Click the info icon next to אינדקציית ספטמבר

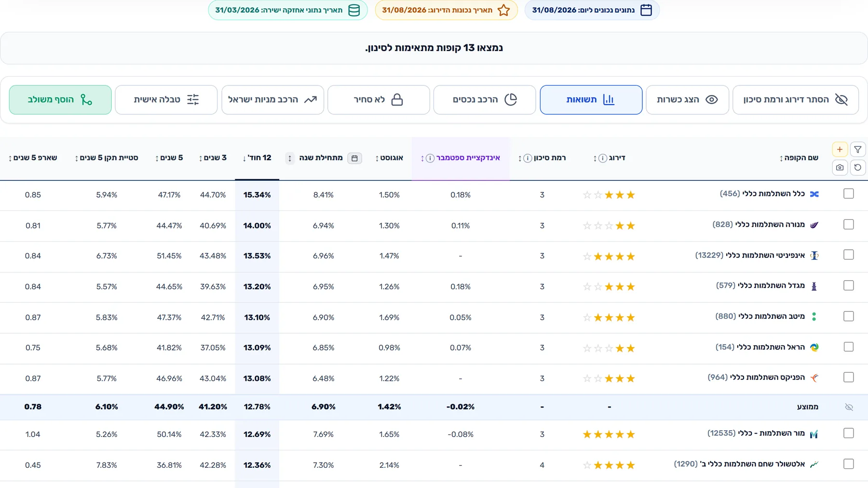click(x=430, y=158)
